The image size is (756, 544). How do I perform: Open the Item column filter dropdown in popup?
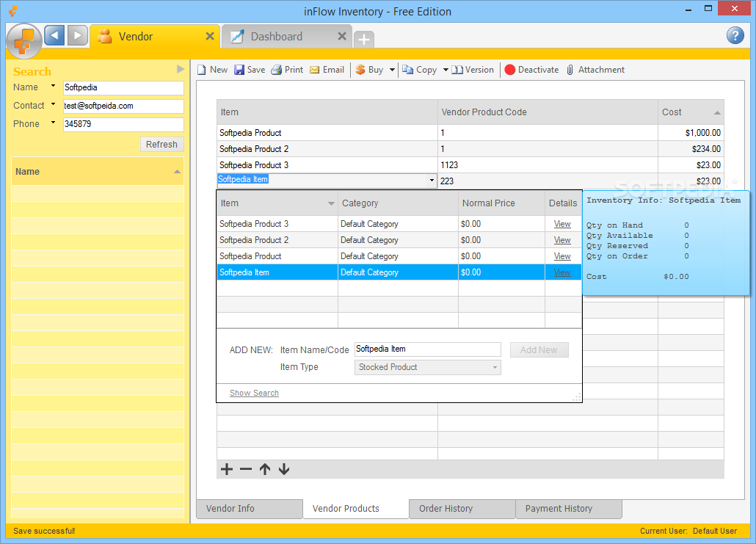point(331,203)
